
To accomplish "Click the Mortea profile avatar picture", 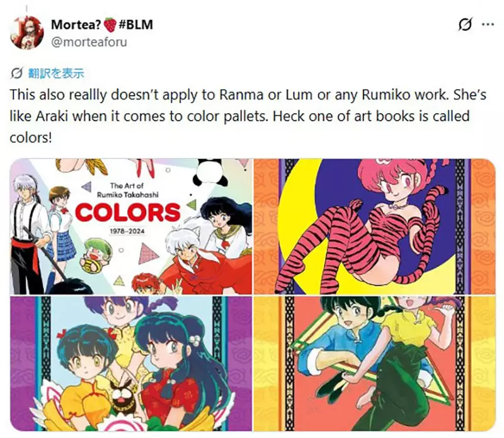I will coord(26,32).
